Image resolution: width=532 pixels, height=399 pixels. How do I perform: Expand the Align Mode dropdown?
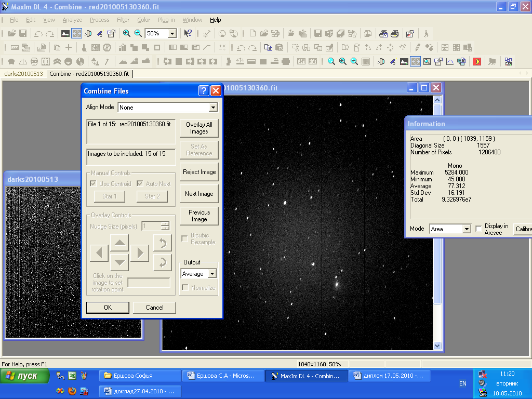212,108
